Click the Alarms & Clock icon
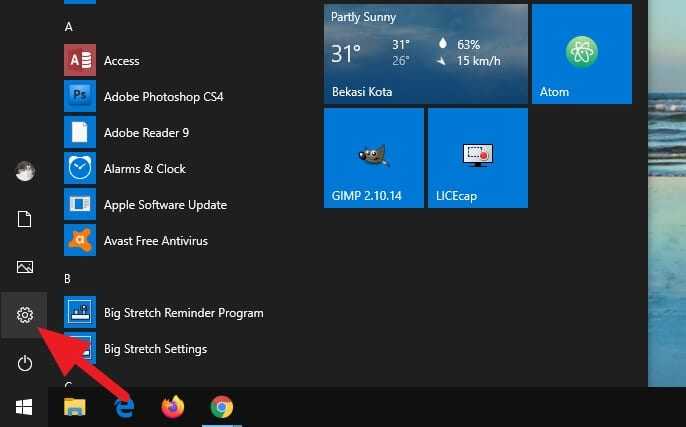Image resolution: width=686 pixels, height=427 pixels. point(80,168)
